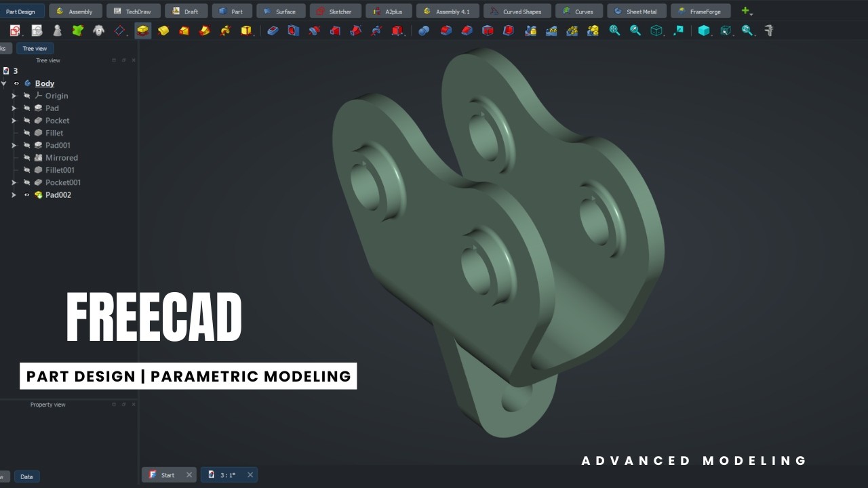This screenshot has width=868, height=488.
Task: Click the Fit Selection zoom icon
Action: pos(635,30)
